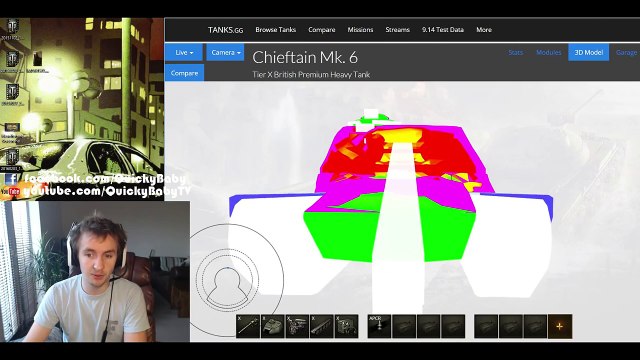Open the Camera dropdown
Image resolution: width=640 pixels, height=360 pixels.
pyautogui.click(x=225, y=52)
